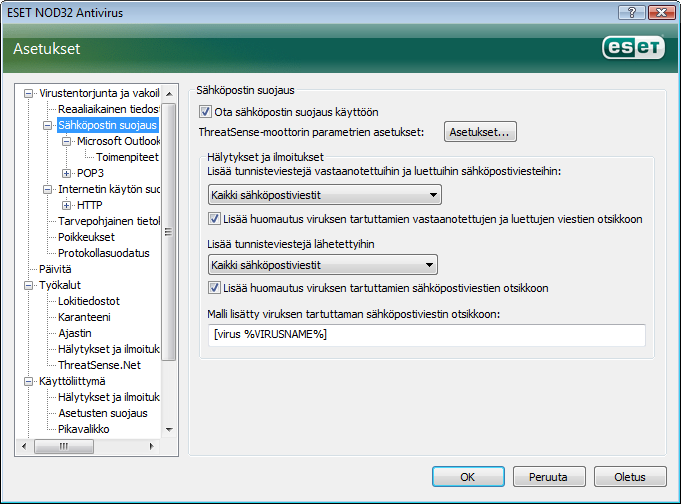Toggle Ota sähköpostin suojaus käyttöön checkbox
681x504 pixels.
click(x=205, y=112)
